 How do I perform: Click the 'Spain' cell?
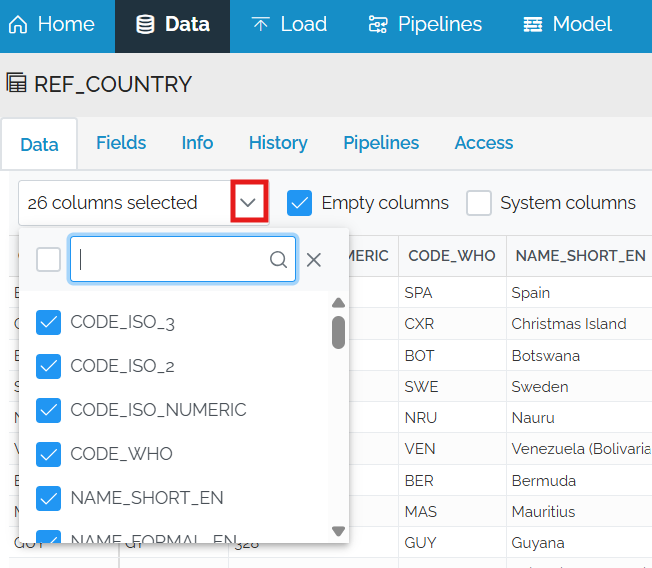(579, 293)
